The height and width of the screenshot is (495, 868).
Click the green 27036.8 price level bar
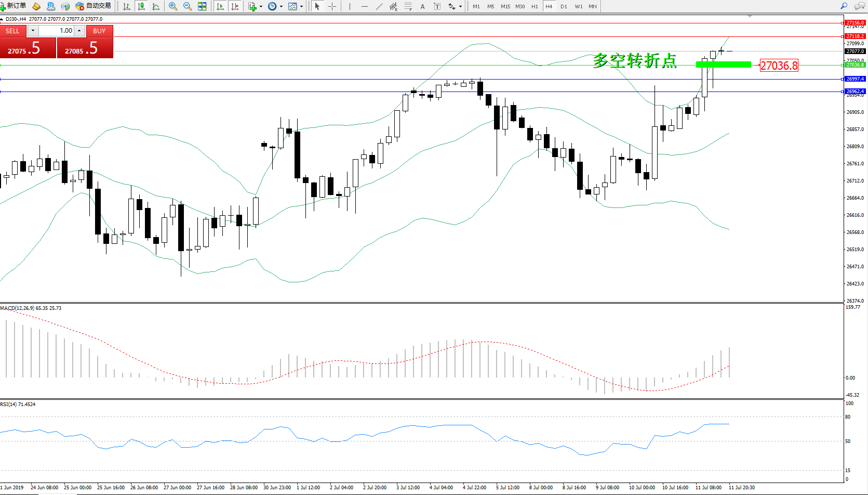tap(723, 64)
